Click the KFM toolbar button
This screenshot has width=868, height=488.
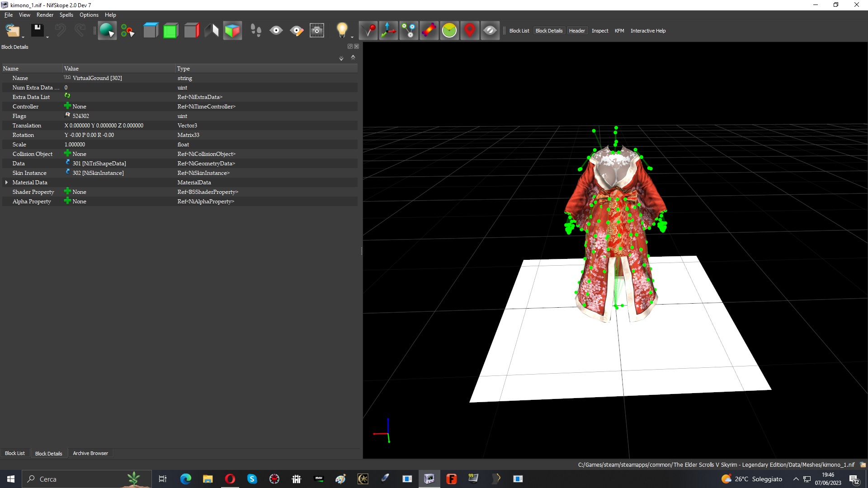point(619,31)
